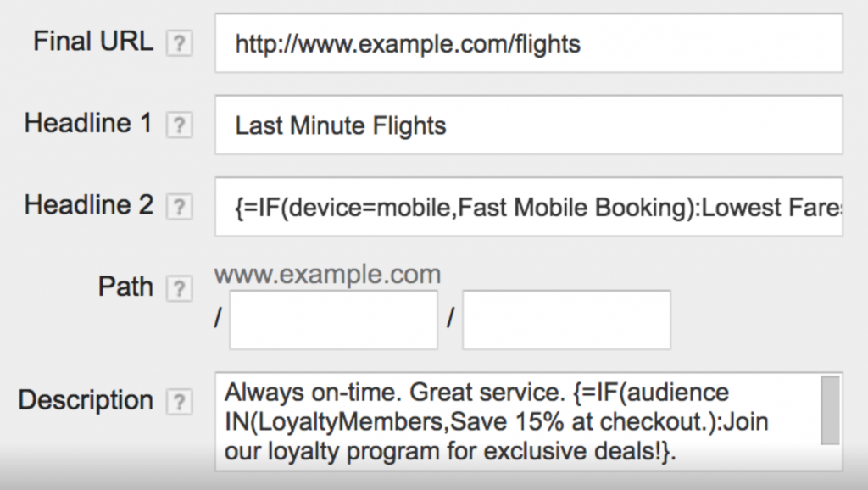The image size is (868, 490).
Task: Click the help icon beside Final URL
Action: click(180, 44)
